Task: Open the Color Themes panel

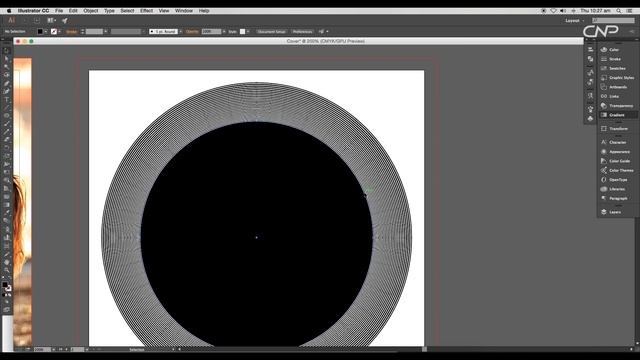Action: coord(617,170)
